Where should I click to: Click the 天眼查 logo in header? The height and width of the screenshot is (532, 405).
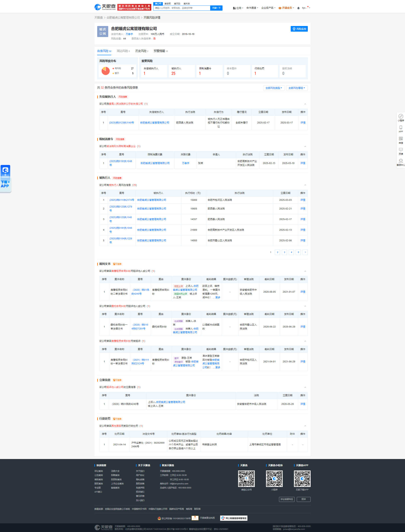[x=105, y=7]
